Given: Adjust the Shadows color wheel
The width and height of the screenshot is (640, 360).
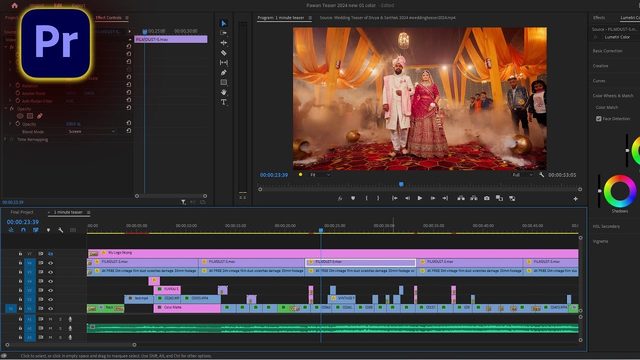Looking at the screenshot, I should [620, 191].
